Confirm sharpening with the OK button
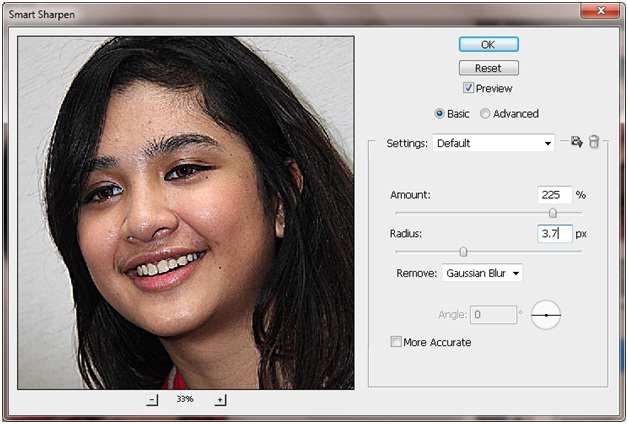The image size is (628, 424). pos(489,44)
